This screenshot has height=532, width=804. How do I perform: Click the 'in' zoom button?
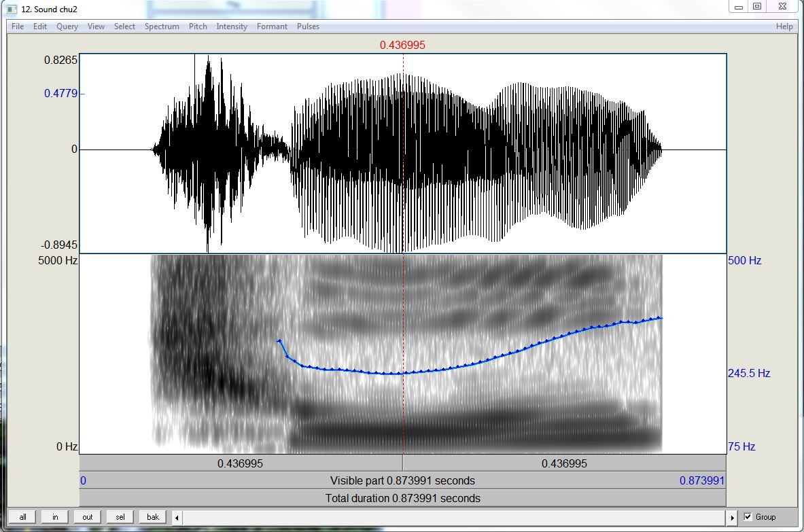coord(55,516)
